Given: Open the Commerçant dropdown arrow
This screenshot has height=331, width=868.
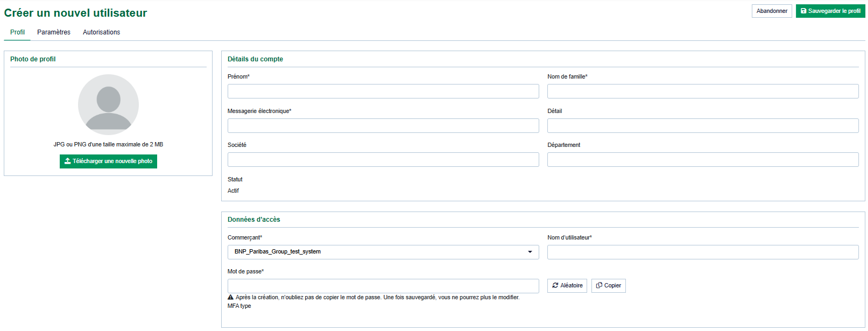Looking at the screenshot, I should (x=530, y=252).
